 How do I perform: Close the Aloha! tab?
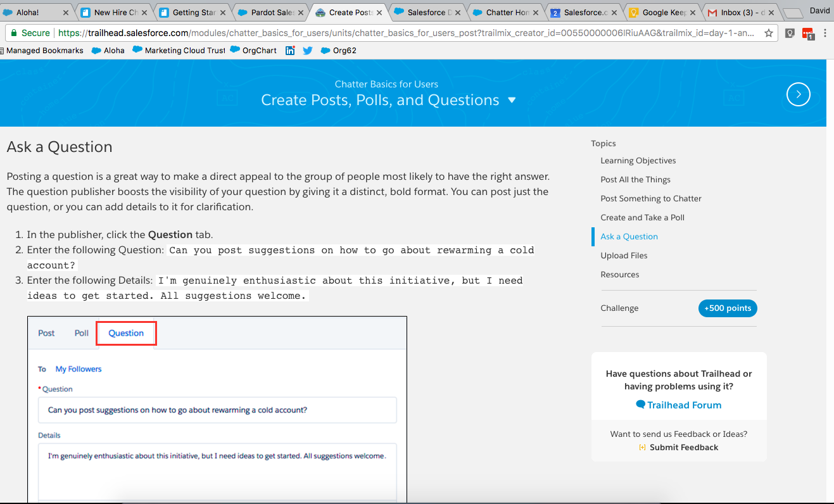pos(66,13)
